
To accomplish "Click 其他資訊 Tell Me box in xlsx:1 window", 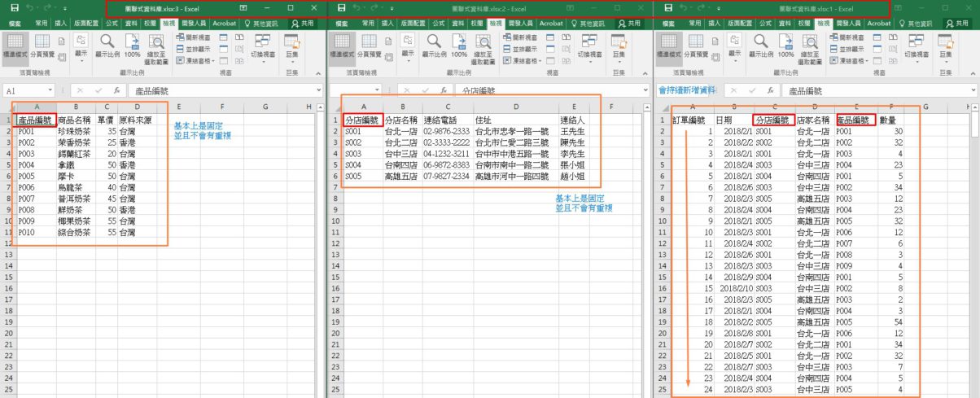I will pos(916,24).
